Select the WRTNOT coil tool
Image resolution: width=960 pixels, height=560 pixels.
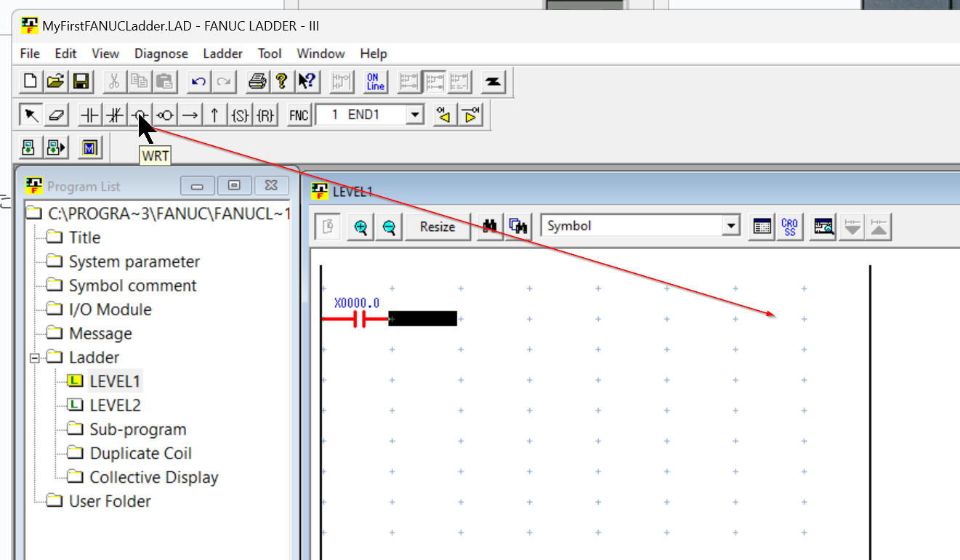[x=165, y=114]
